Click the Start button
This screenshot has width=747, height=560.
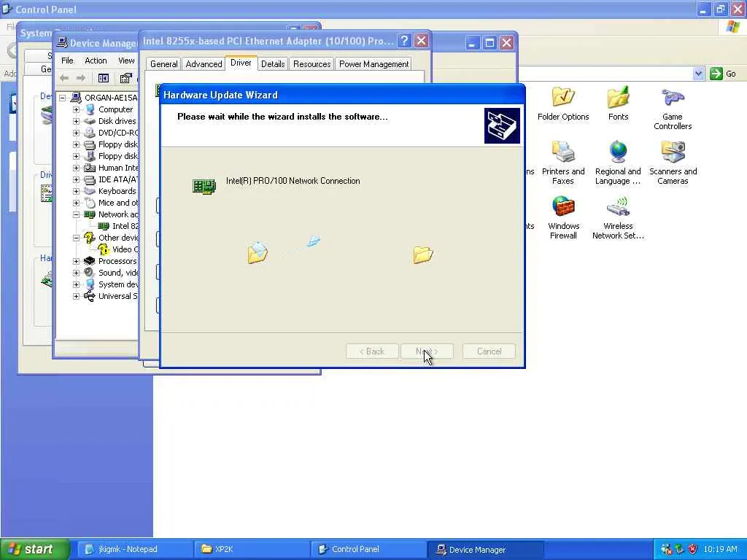tap(34, 549)
